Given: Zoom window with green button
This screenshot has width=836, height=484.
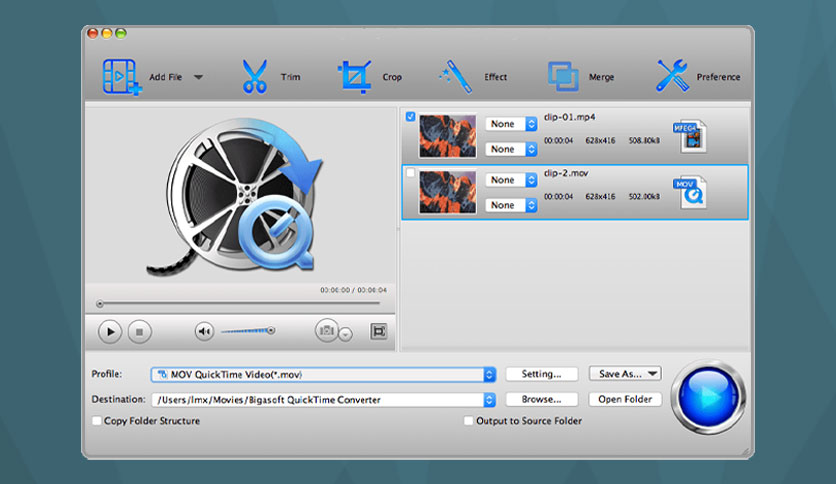Looking at the screenshot, I should click(121, 34).
